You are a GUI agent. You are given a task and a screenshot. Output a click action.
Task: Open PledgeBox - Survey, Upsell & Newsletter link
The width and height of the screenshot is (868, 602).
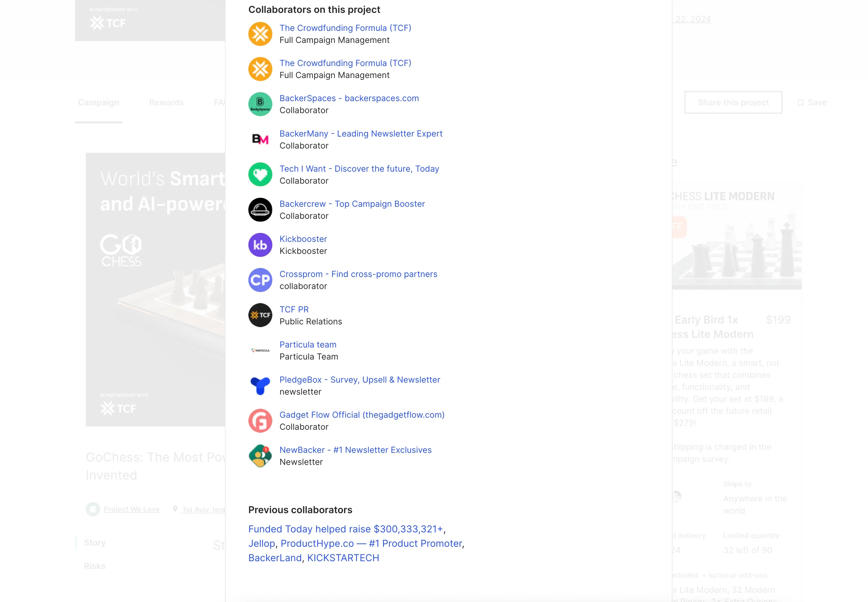click(360, 379)
